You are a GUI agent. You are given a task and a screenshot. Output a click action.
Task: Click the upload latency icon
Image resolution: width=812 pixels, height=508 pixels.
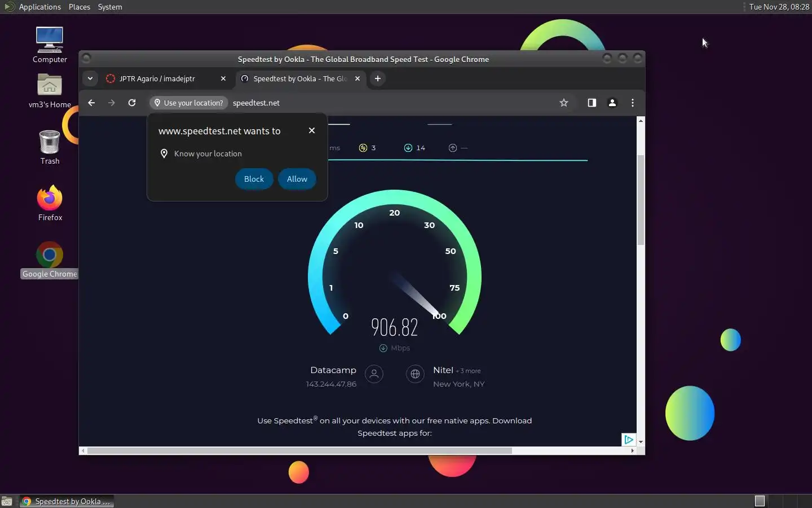(x=452, y=148)
